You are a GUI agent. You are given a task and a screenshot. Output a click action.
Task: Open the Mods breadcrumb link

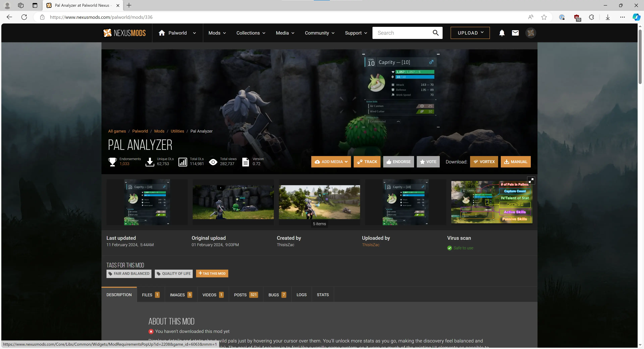(x=159, y=131)
